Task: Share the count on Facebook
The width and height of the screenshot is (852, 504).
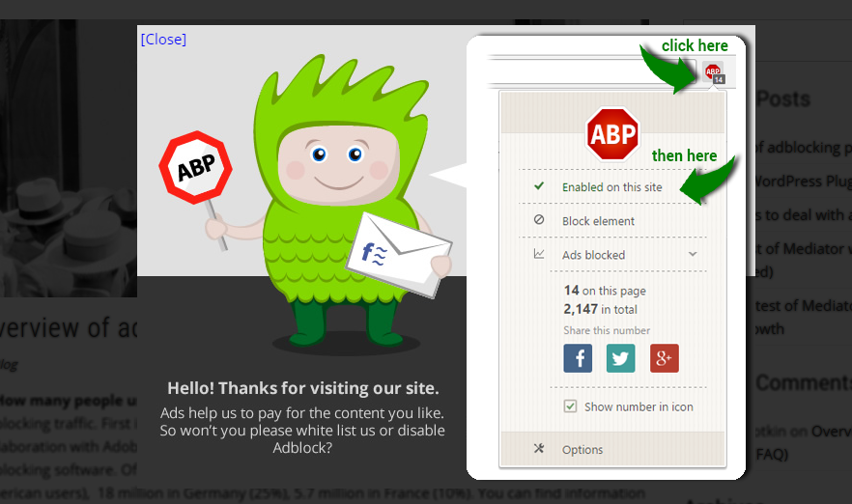Action: point(578,358)
